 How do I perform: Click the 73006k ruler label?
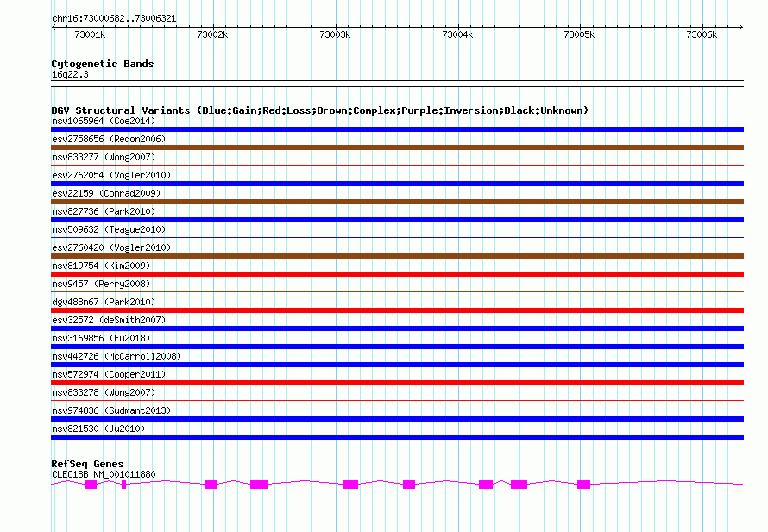point(702,34)
